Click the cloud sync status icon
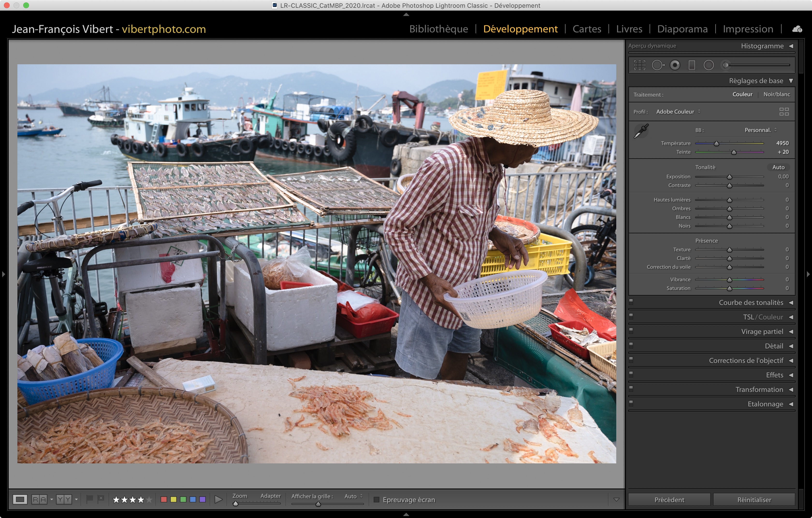The width and height of the screenshot is (812, 518). point(797,29)
